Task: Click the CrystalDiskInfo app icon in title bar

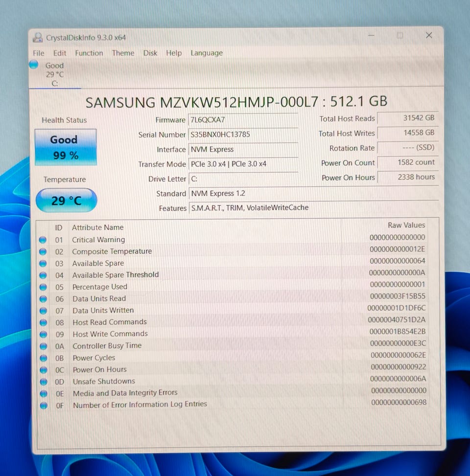Action: click(38, 38)
